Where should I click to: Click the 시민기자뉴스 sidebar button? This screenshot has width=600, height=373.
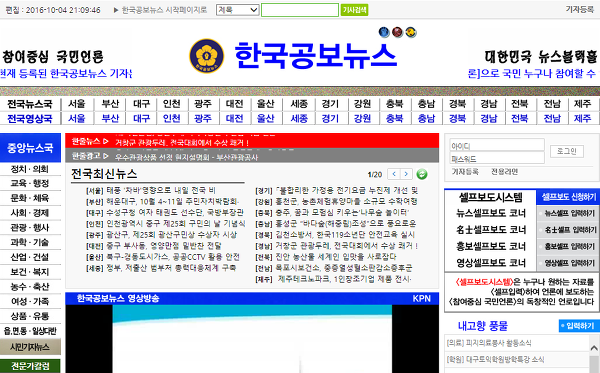pyautogui.click(x=30, y=347)
